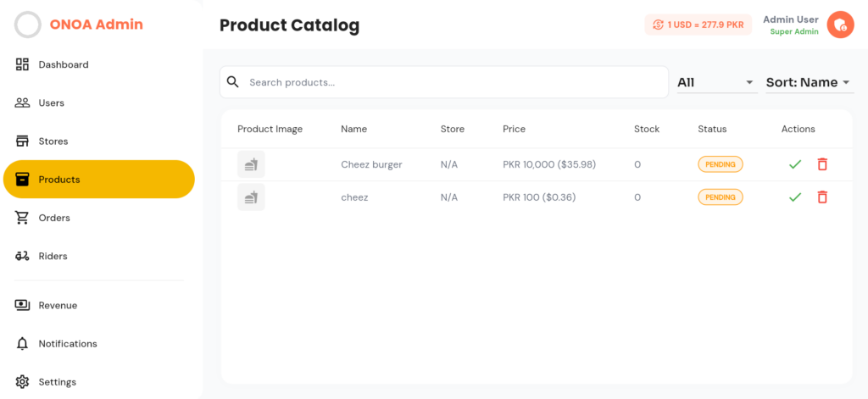Click the Product Catalog heading

click(x=290, y=25)
